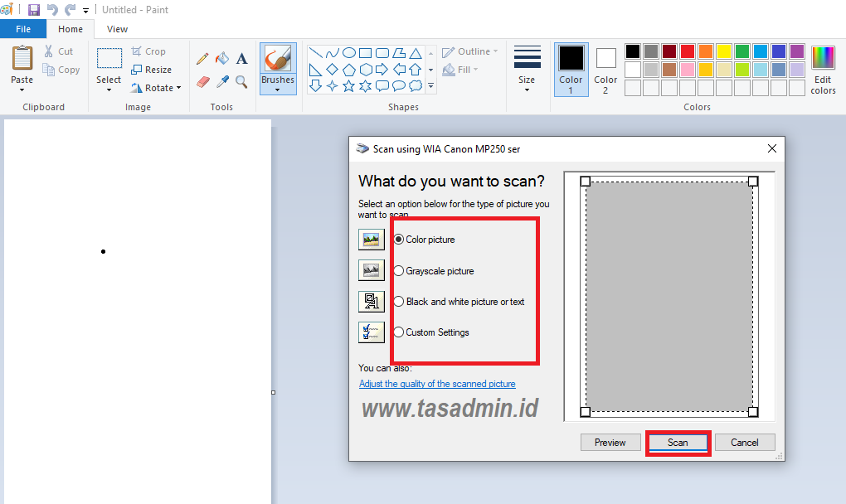Select the Fill with color bucket tool
Image resolution: width=846 pixels, height=504 pixels.
pyautogui.click(x=221, y=58)
